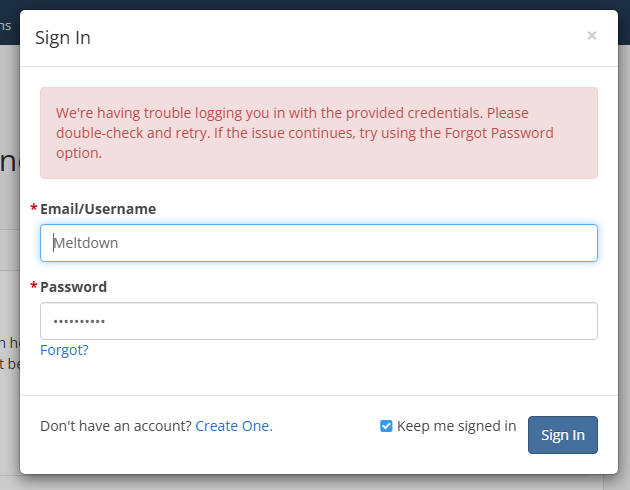Click the red asterisk beside Password
This screenshot has width=630, height=490.
point(34,286)
